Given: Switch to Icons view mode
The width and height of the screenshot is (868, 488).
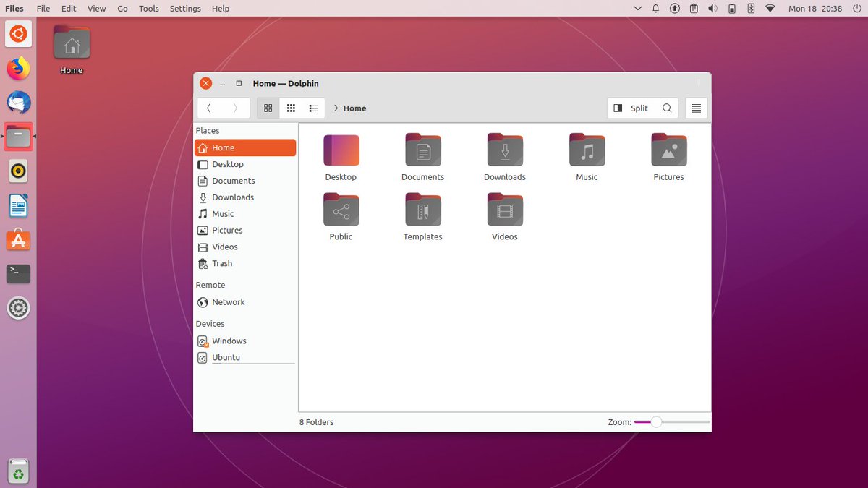Looking at the screenshot, I should point(268,108).
